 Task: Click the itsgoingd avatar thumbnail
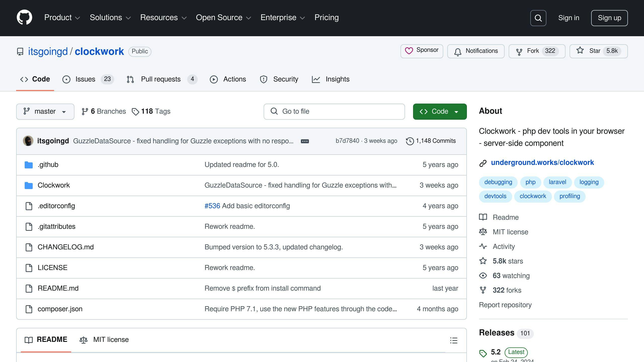[x=28, y=141]
